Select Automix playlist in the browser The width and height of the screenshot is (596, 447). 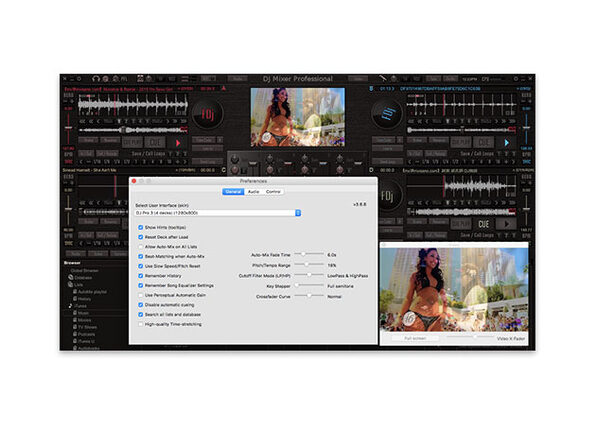(92, 292)
